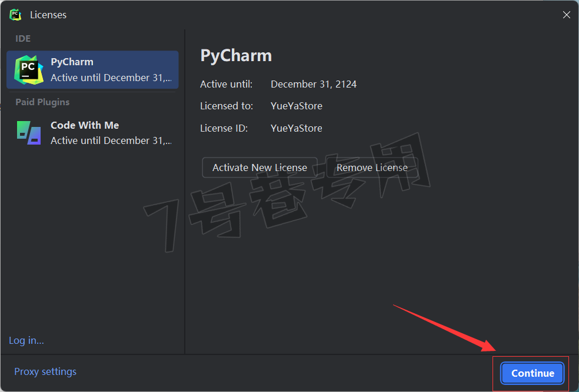Click the Code With Me plugin icon
This screenshot has width=579, height=392.
pyautogui.click(x=29, y=133)
